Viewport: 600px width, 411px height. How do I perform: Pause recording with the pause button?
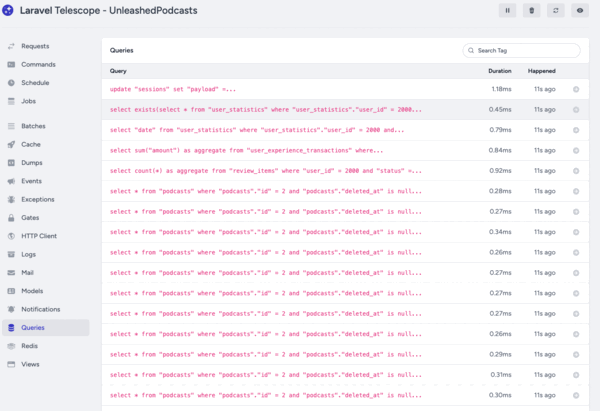(507, 10)
